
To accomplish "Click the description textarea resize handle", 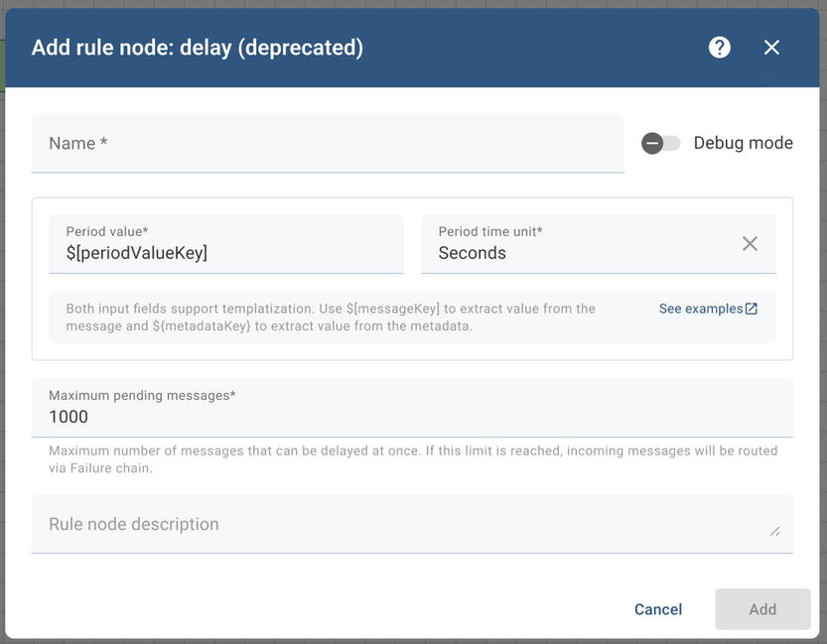I will [x=774, y=531].
